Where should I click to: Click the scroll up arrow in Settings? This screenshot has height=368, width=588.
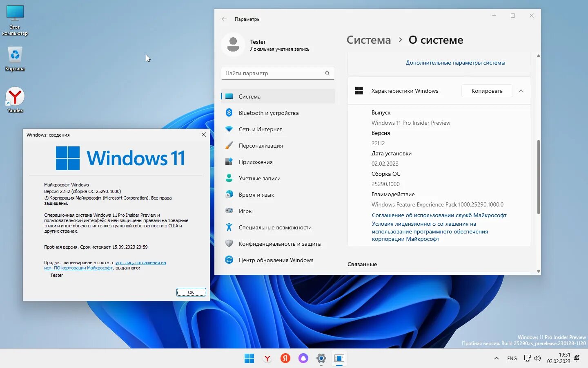(x=538, y=56)
